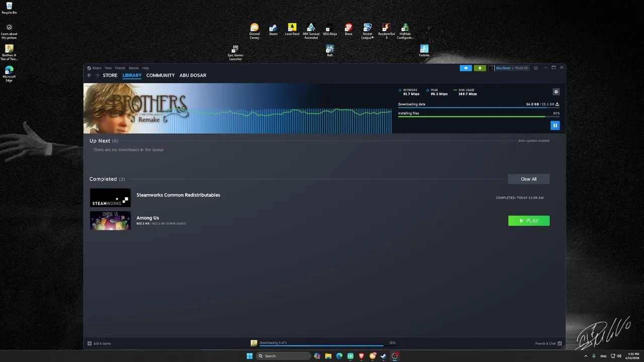
Task: Click the Completed section heading
Action: 103,179
